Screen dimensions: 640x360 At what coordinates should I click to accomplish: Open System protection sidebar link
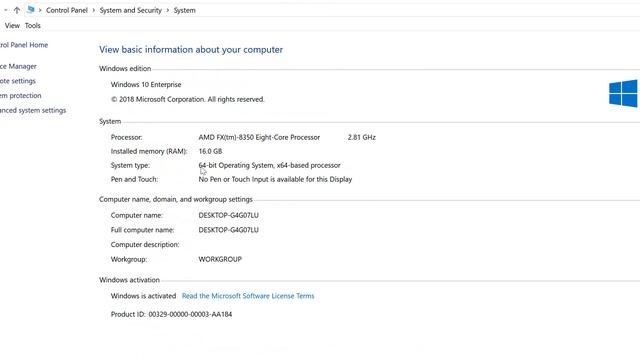coord(21,96)
